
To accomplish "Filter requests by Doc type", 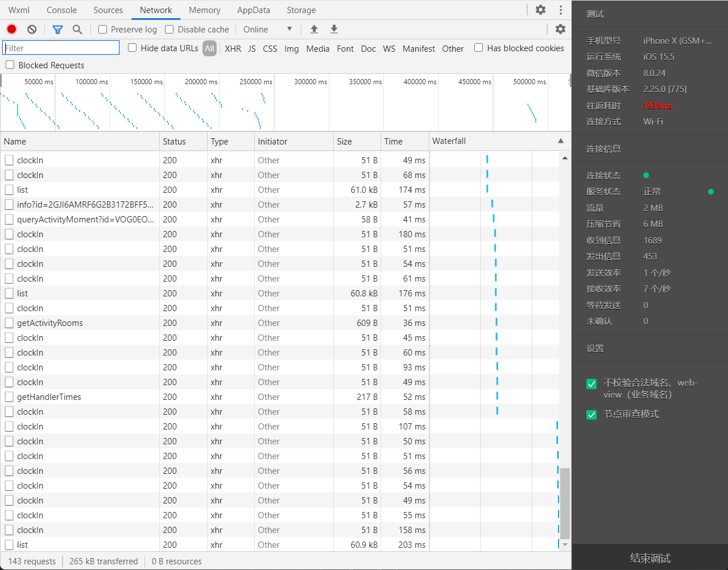I will point(369,48).
